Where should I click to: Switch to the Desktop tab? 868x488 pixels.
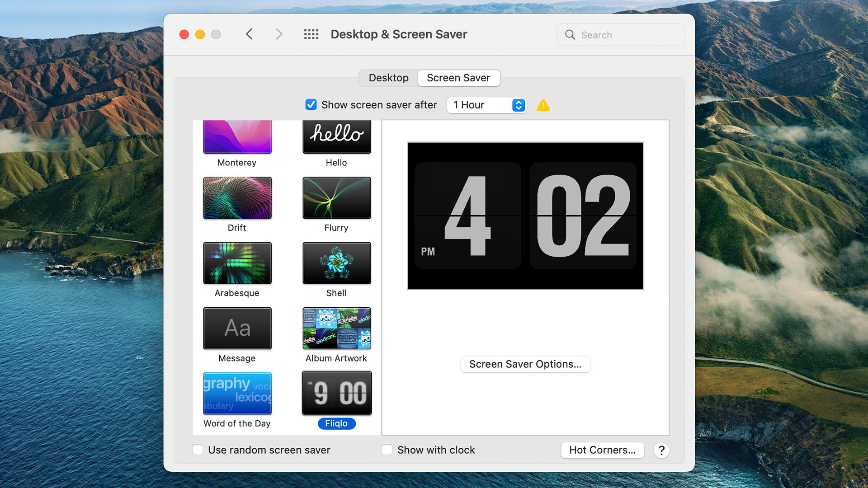coord(388,78)
